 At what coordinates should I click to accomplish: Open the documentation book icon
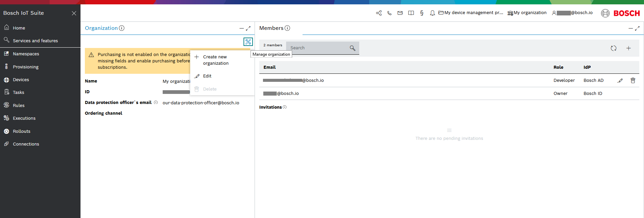coord(411,13)
